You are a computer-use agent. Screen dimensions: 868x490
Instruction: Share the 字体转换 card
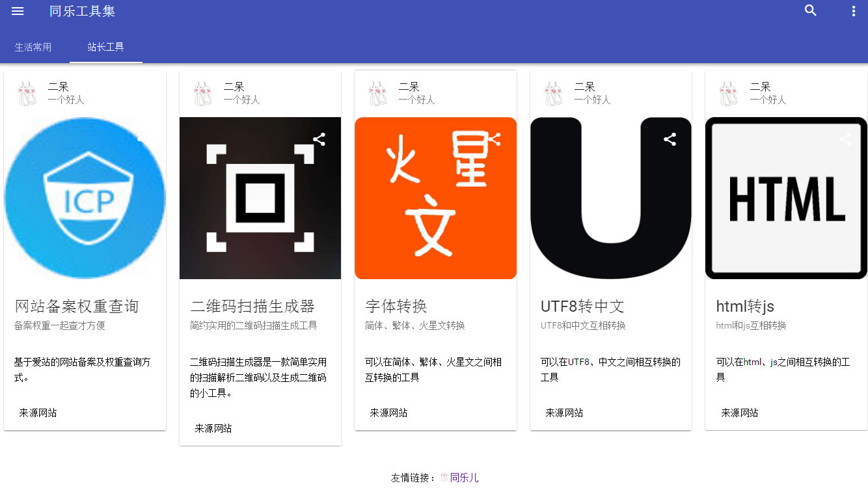(x=494, y=139)
